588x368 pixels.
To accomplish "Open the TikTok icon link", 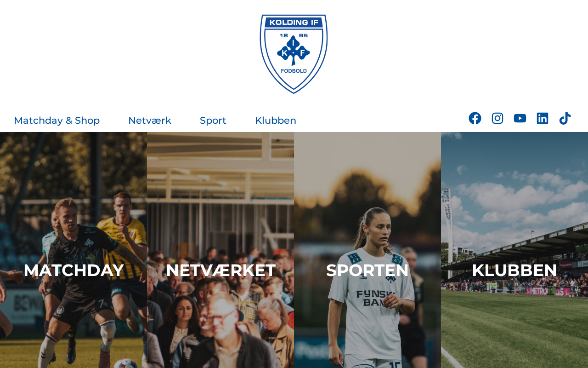I will [565, 118].
